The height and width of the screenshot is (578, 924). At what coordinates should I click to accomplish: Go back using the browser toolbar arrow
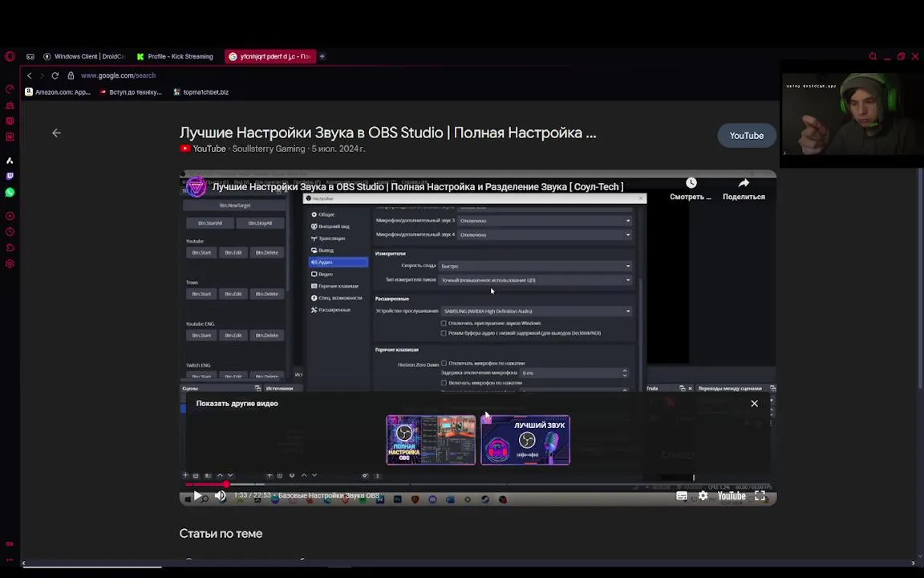click(x=30, y=75)
